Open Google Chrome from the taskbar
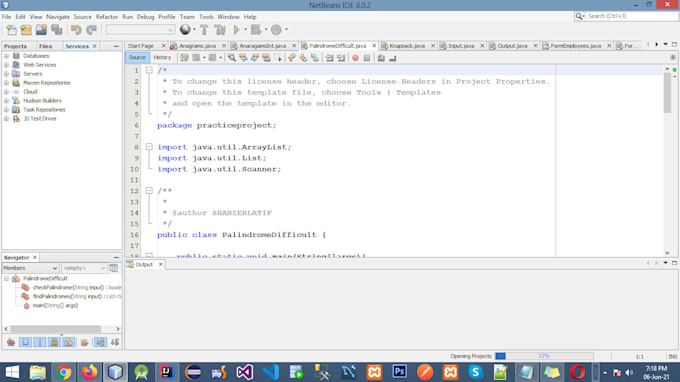 (64, 372)
